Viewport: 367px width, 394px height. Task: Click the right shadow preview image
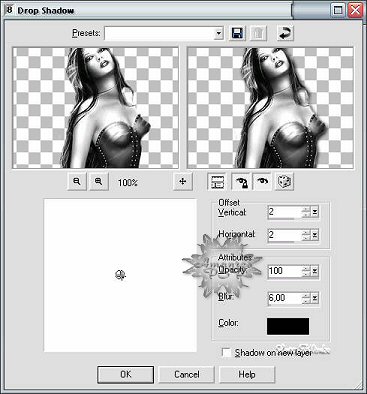(270, 108)
